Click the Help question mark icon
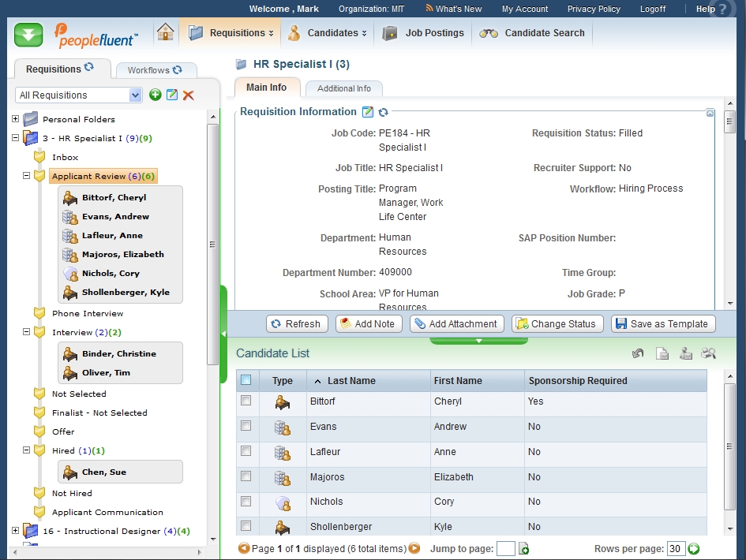The image size is (746, 560). 723,9
